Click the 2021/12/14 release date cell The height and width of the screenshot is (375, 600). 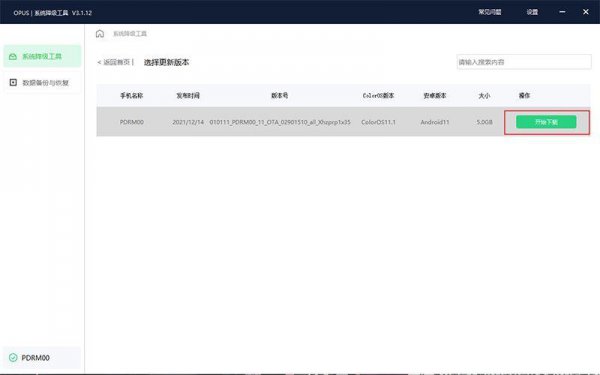(x=188, y=122)
